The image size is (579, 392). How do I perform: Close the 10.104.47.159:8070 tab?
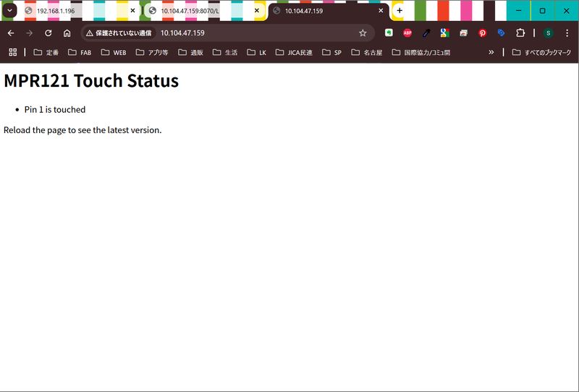tap(257, 11)
